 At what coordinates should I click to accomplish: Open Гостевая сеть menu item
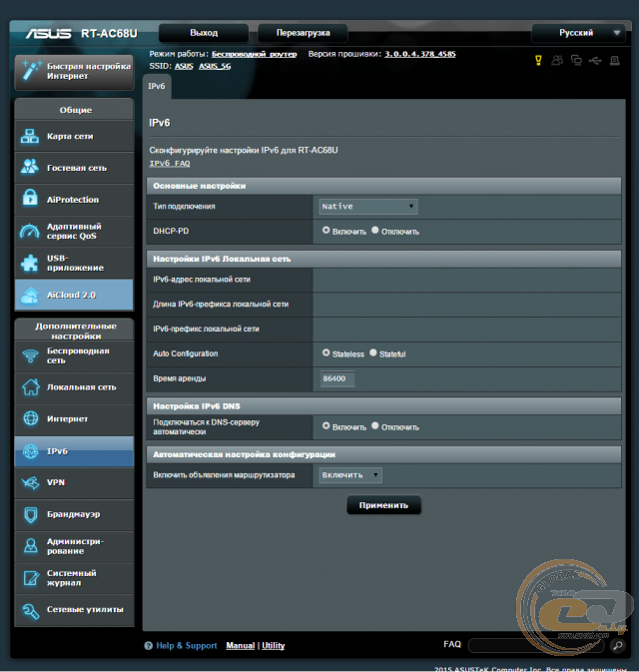point(74,168)
